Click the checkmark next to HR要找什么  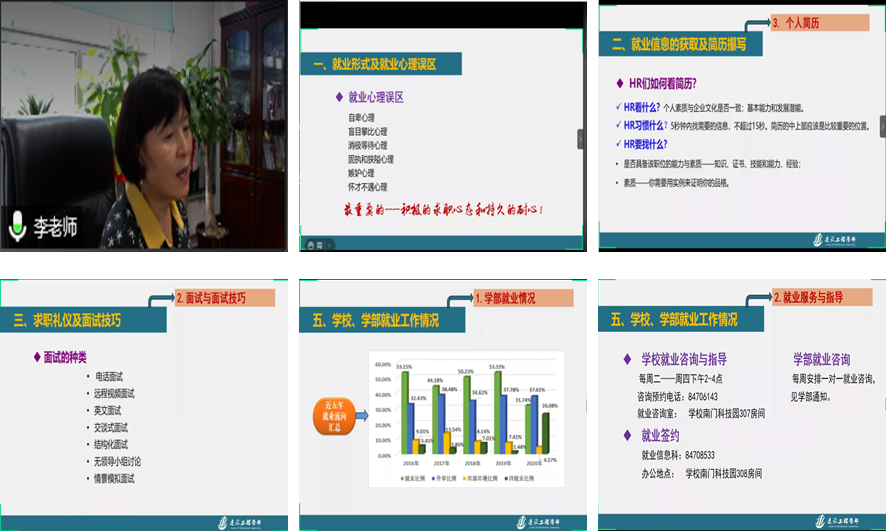point(617,143)
